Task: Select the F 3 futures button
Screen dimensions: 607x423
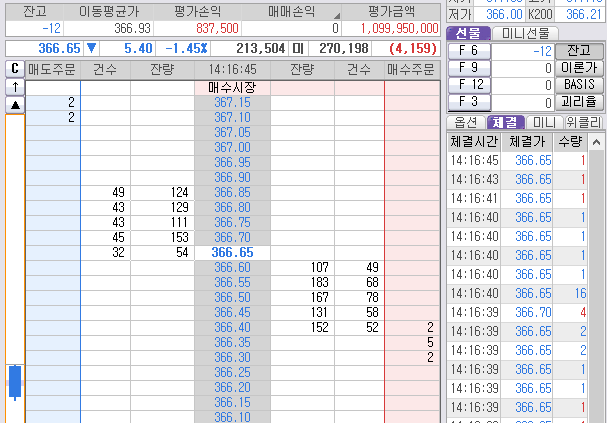Action: tap(469, 102)
